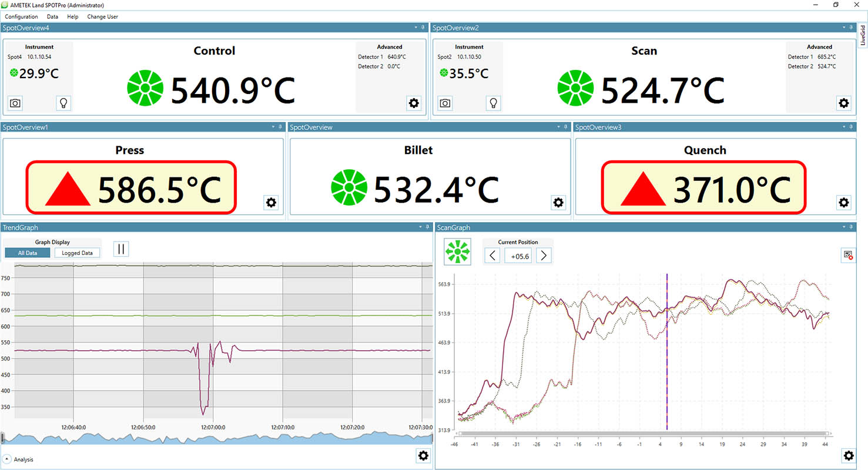Open the Control panel settings gear

pyautogui.click(x=414, y=103)
